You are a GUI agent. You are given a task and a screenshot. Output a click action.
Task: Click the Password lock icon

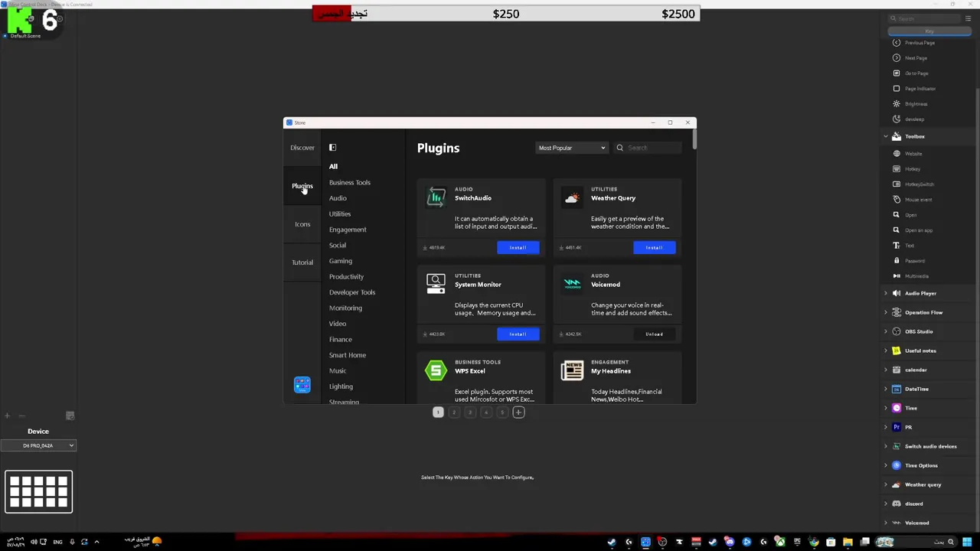coord(897,261)
